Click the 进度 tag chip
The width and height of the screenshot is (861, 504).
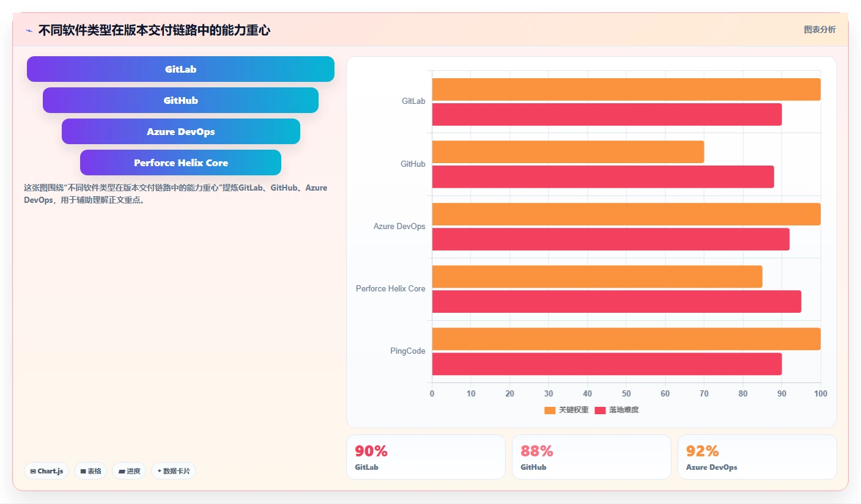click(129, 471)
